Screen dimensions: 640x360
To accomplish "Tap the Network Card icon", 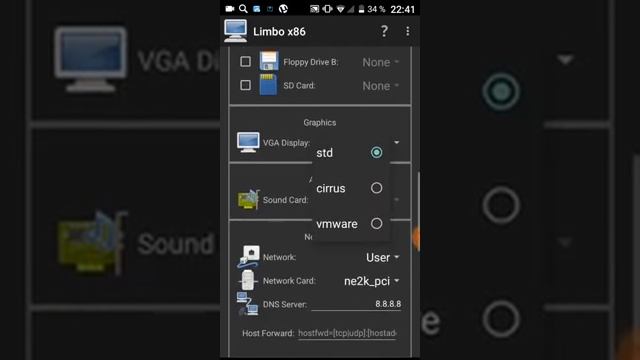I will coord(247,280).
